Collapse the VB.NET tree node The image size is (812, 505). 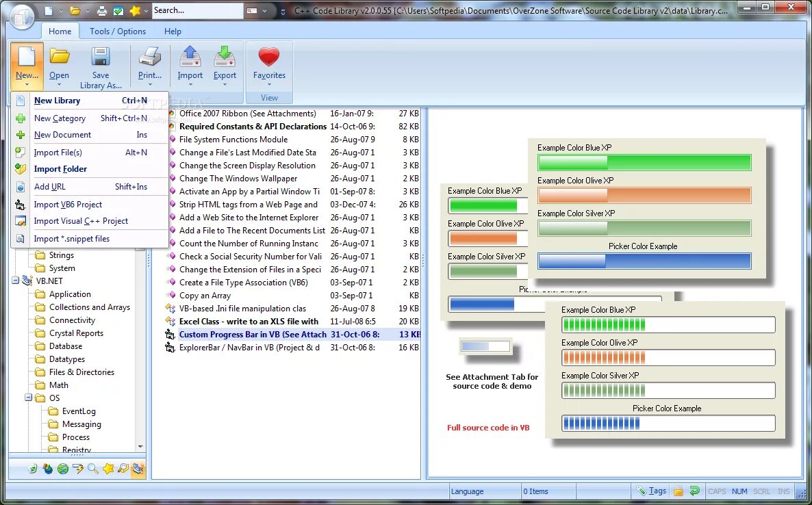point(16,281)
